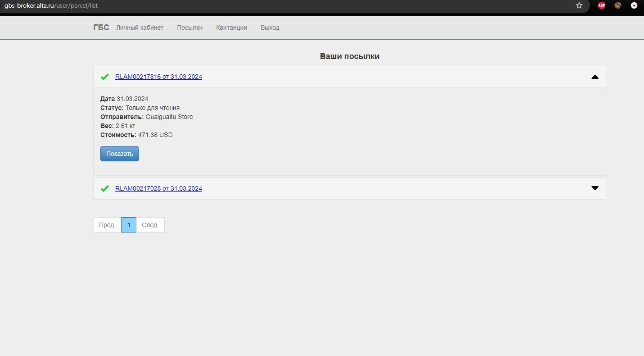Click the Стоимость: 471.38 USD line

pos(136,135)
